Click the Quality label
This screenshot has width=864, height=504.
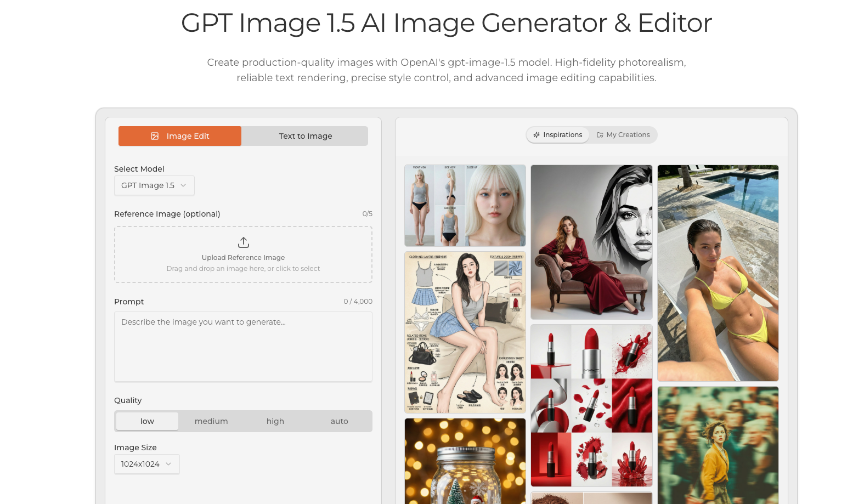(128, 400)
